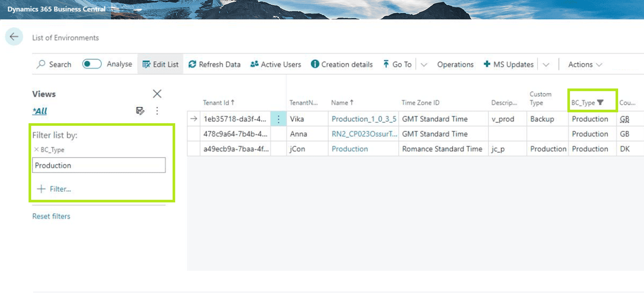Open the Actions dropdown menu
The image size is (644, 293).
point(585,64)
